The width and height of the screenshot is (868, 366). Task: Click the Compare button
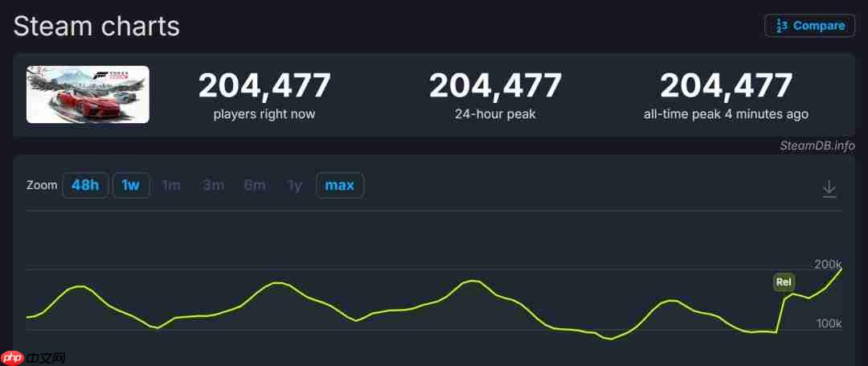809,26
